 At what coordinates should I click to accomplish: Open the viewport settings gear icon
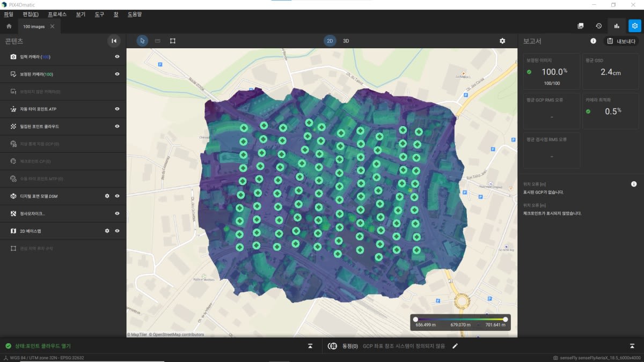tap(502, 40)
